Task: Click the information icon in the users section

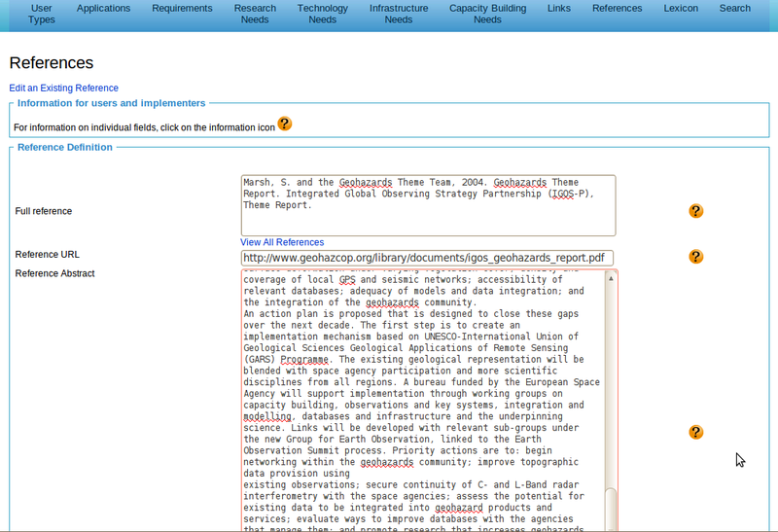Action: click(284, 124)
